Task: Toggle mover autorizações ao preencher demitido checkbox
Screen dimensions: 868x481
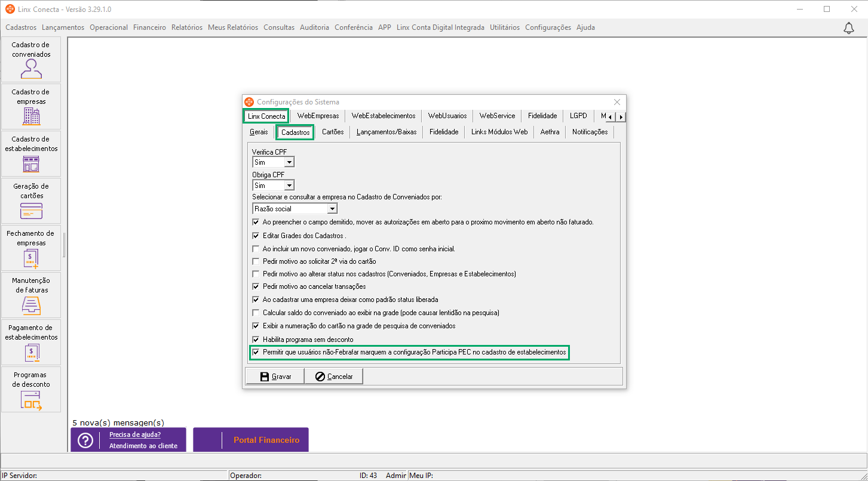Action: (x=256, y=222)
